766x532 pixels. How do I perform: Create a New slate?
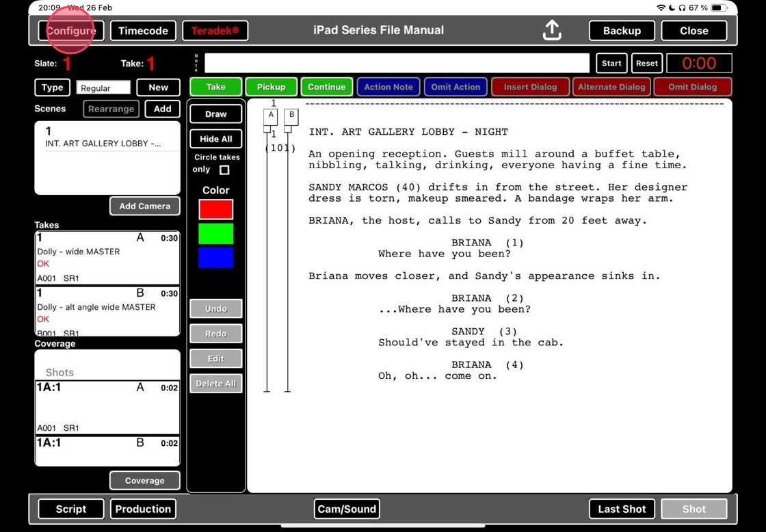(x=158, y=88)
